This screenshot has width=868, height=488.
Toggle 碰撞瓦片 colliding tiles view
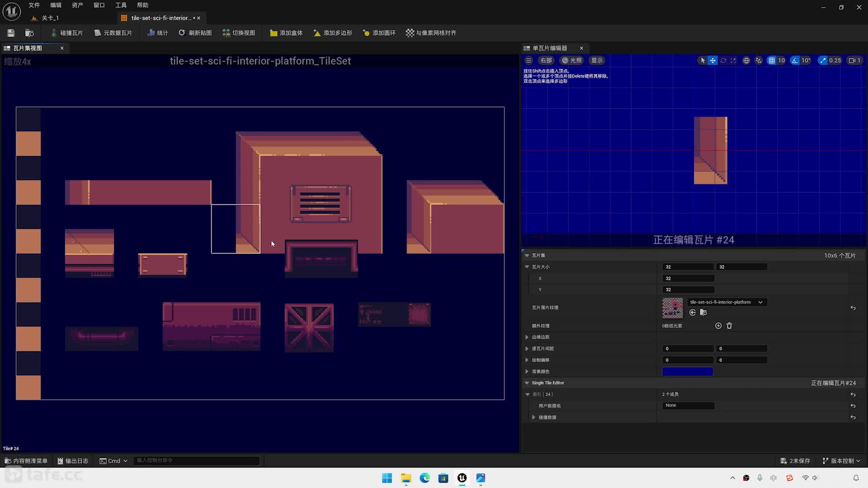click(x=67, y=33)
